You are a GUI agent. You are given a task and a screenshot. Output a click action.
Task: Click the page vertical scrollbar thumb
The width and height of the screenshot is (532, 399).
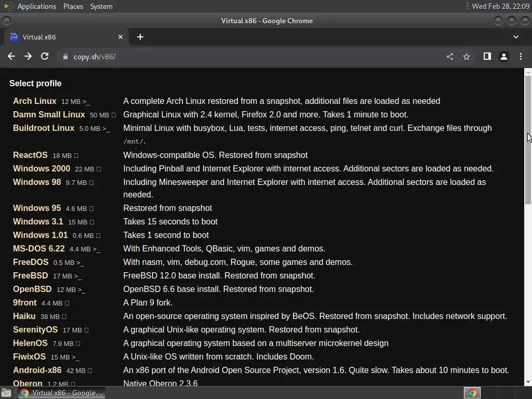click(x=528, y=140)
